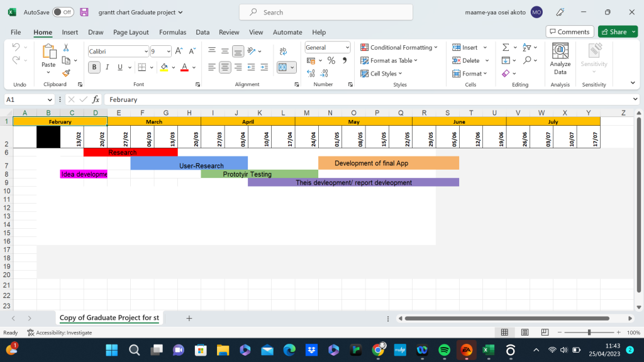Click the Cut scissors icon
Screen dimensions: 644x362
(66, 48)
